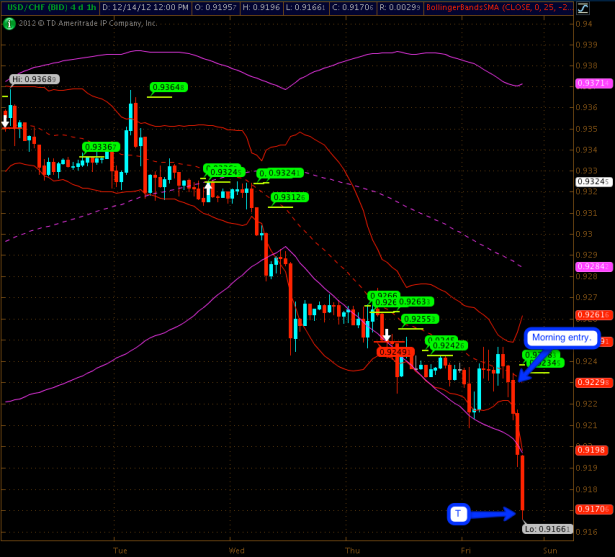Click the white up arrow signal near 0.9324
615x557 pixels.
207,186
